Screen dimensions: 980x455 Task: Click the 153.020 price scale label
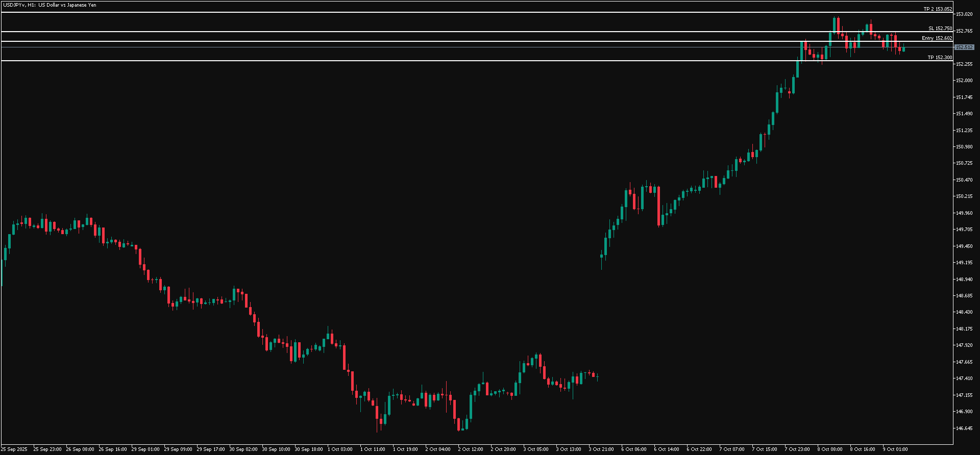point(964,14)
